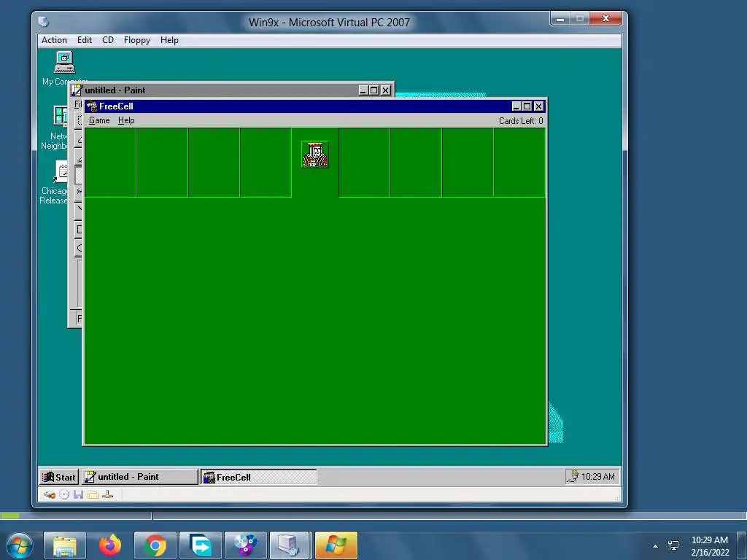Click the Windows 95 clock showing 10:29 AM

tap(598, 477)
